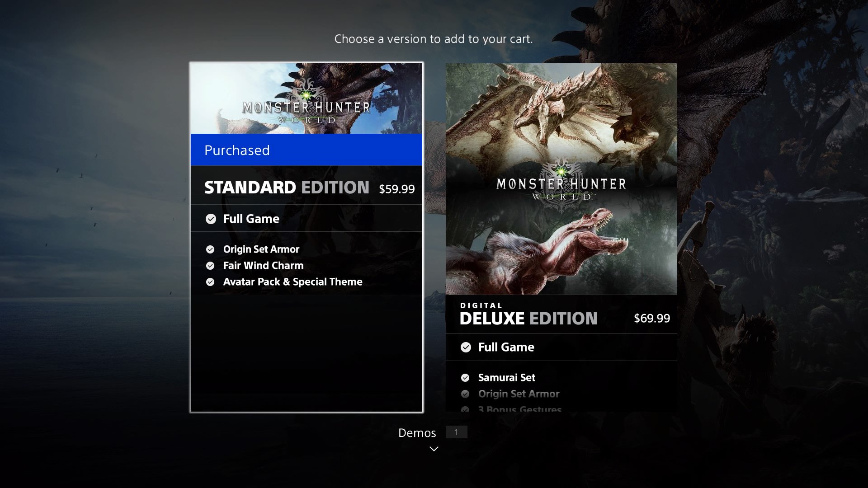This screenshot has width=868, height=488.
Task: Click the $59.99 Standard Edition price
Action: pyautogui.click(x=396, y=189)
